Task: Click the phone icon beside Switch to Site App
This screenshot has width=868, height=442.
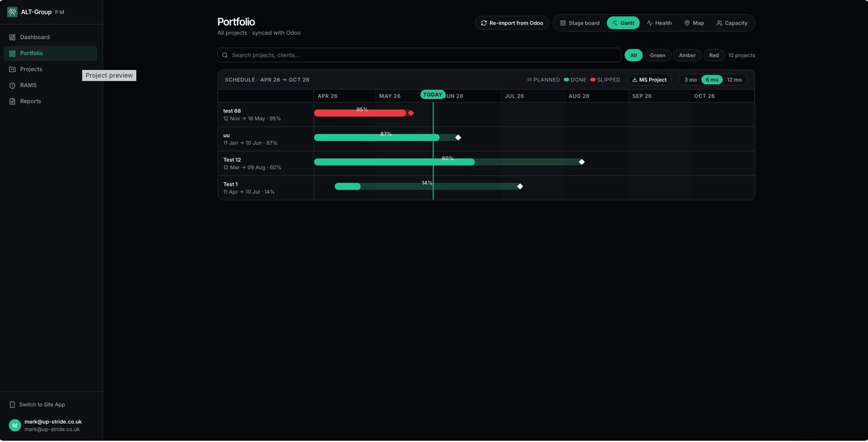Action: tap(12, 405)
